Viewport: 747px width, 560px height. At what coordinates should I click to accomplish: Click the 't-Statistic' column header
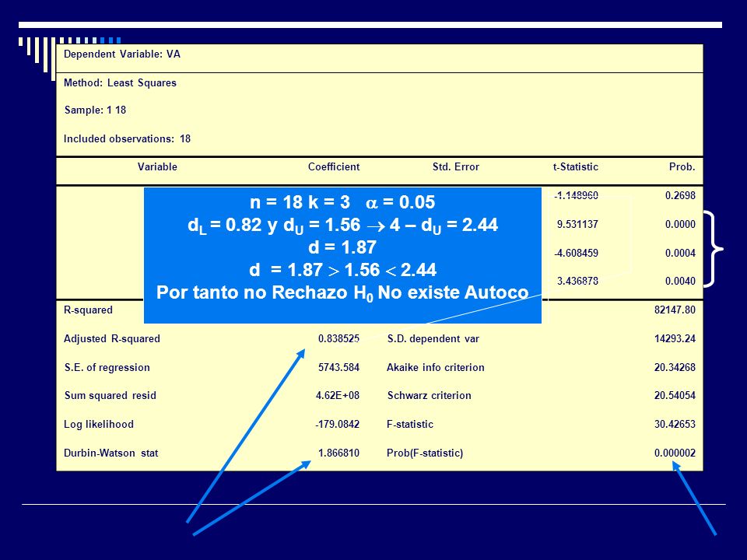coord(576,166)
